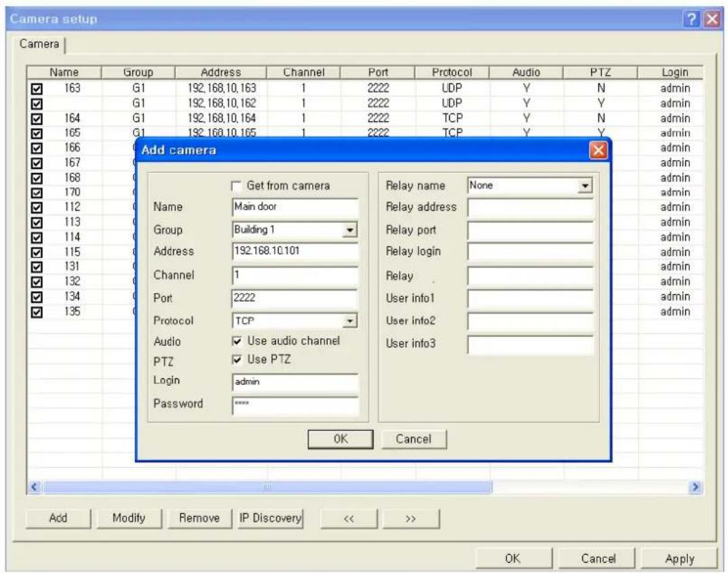Viewport: 728px width, 573px height.
Task: Enable the Get from camera checkbox
Action: coord(236,186)
